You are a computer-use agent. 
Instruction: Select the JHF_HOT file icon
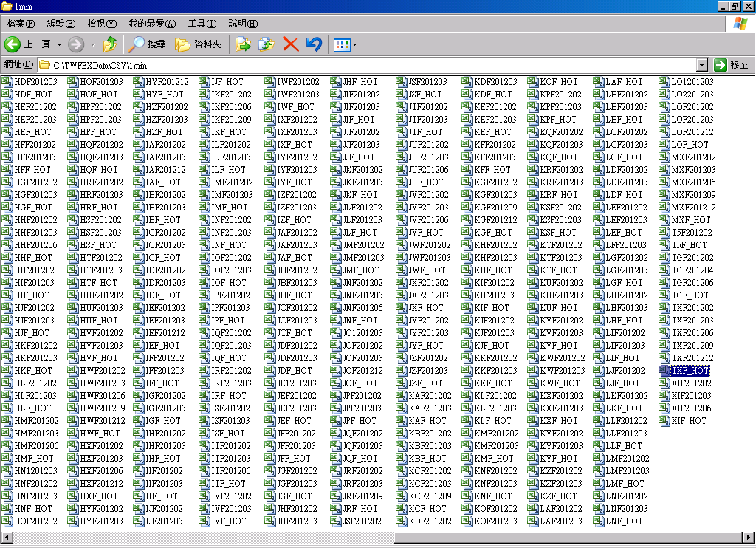[x=336, y=81]
